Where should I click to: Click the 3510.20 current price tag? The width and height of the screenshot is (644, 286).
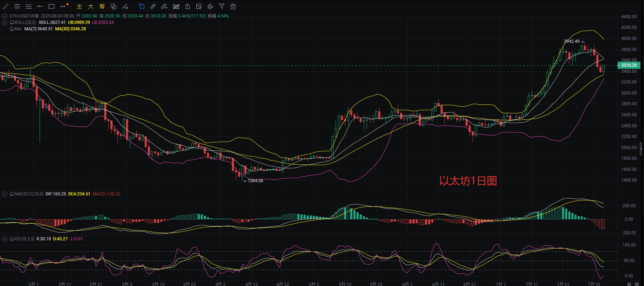pos(629,65)
